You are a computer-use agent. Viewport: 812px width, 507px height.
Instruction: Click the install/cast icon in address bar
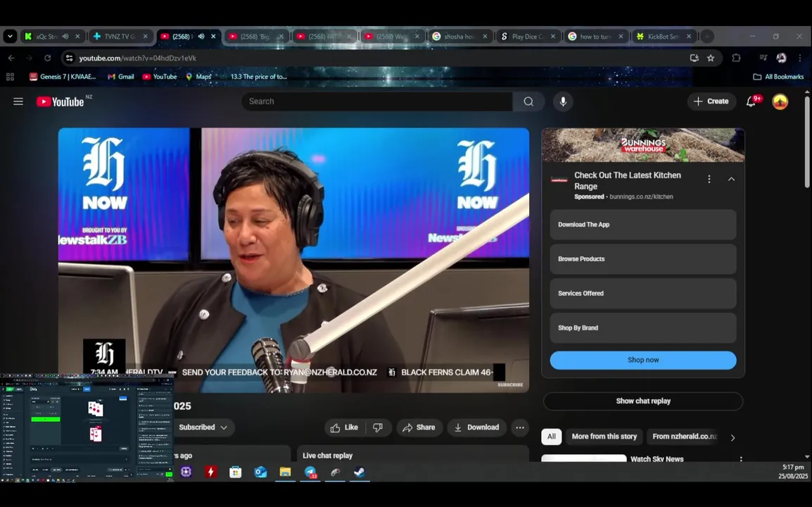pyautogui.click(x=694, y=58)
